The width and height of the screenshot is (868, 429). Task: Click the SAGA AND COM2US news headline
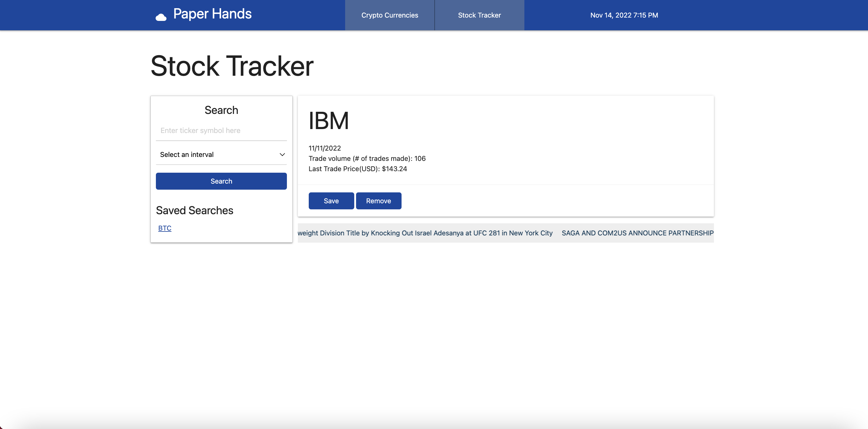tap(637, 233)
